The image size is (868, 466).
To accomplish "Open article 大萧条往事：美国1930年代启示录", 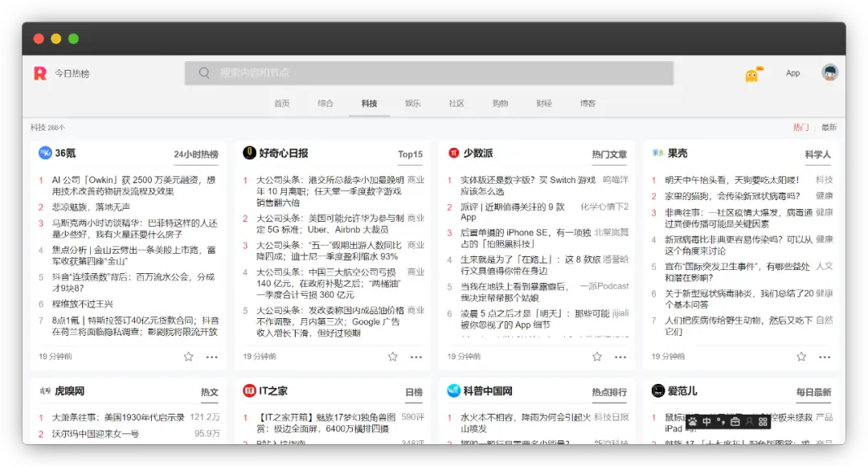I will coord(118,417).
